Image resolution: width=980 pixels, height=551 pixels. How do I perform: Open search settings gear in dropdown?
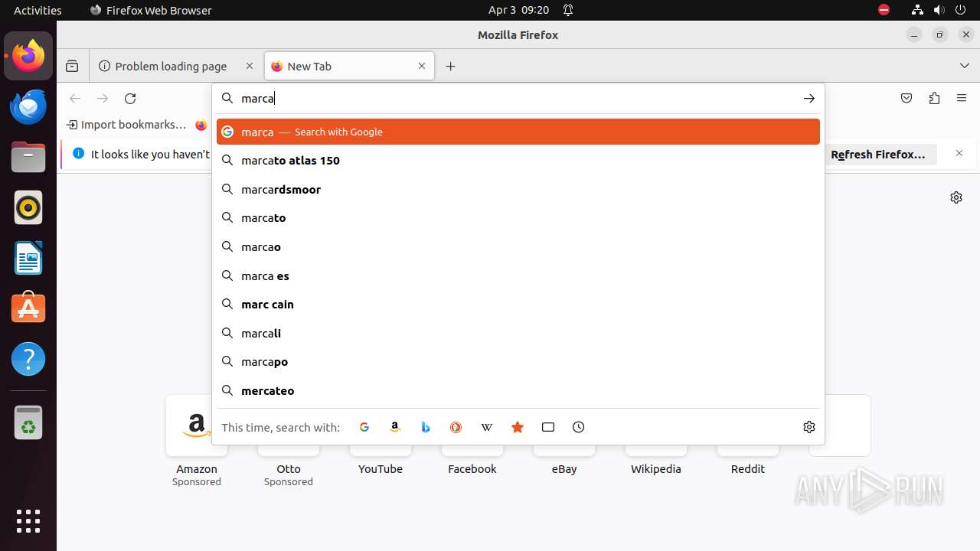click(x=809, y=427)
